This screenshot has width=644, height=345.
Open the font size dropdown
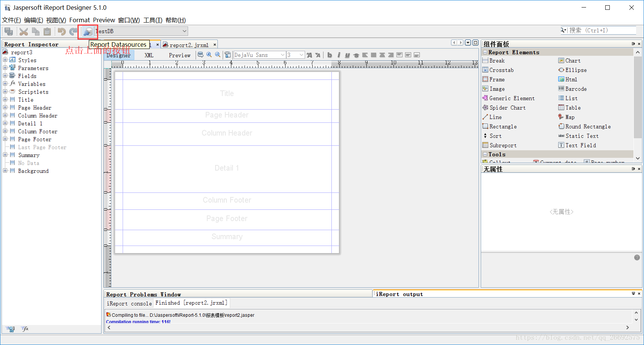(x=301, y=55)
